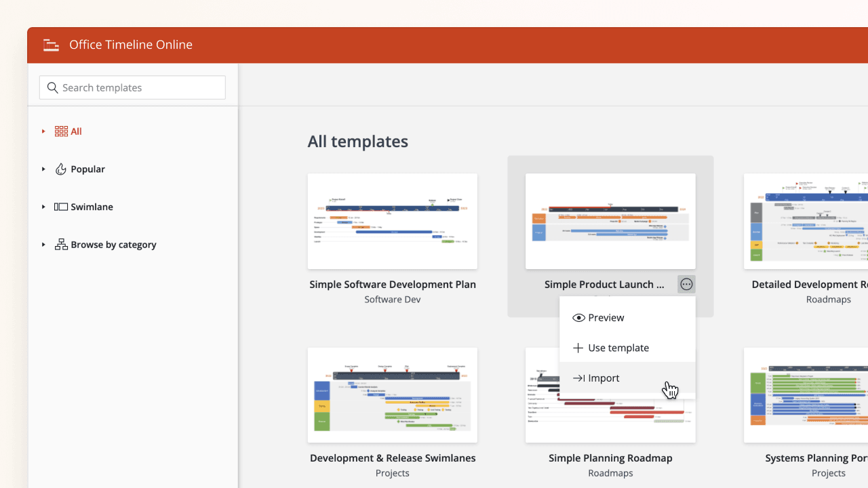Viewport: 868px width, 488px height.
Task: Click the Software Dev category label
Action: (393, 300)
